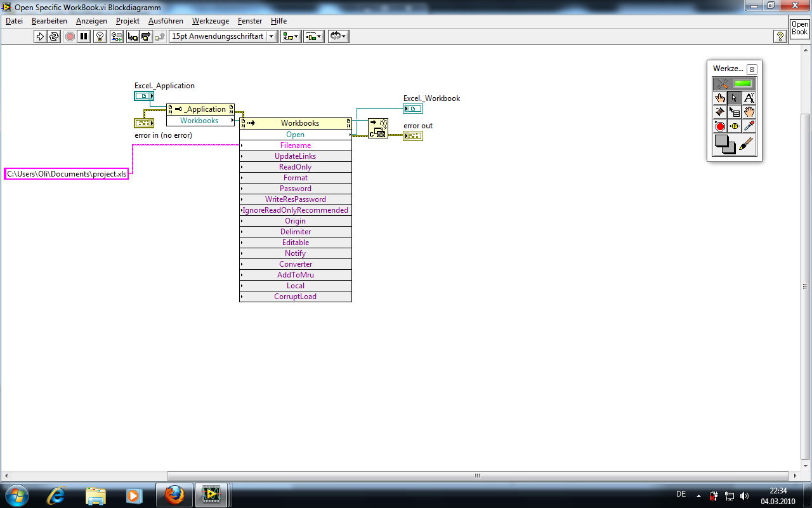Start Run Continuously from the toolbar
Screen dimensions: 812x508
click(54, 36)
